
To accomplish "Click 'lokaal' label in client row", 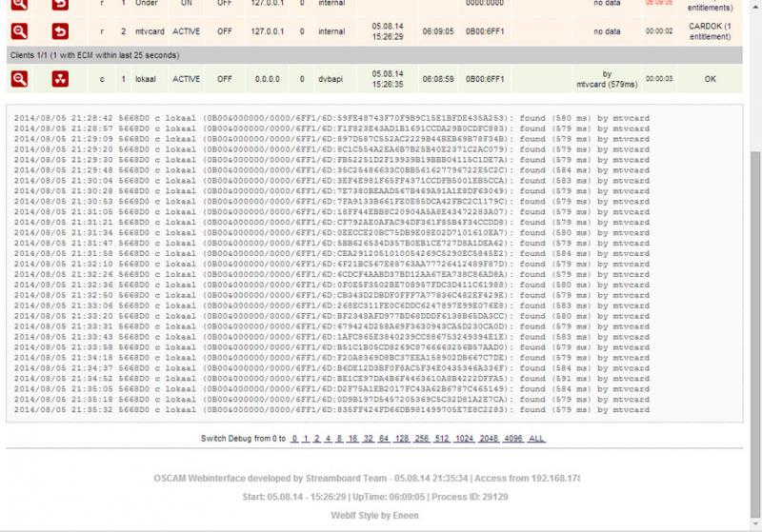I will [146, 79].
